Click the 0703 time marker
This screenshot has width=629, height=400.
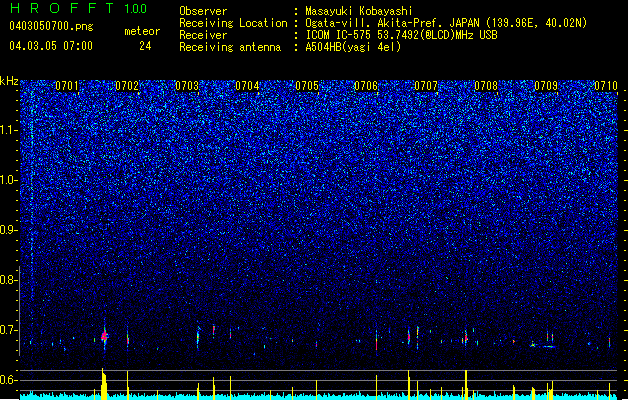187,86
